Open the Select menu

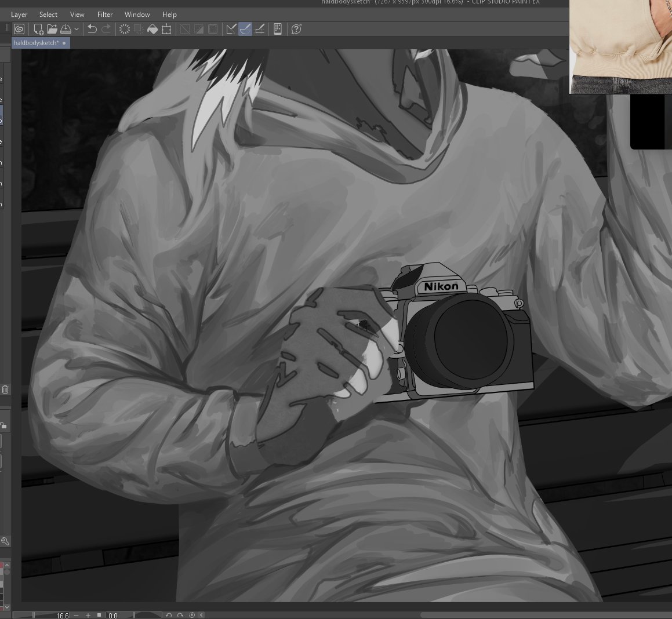point(49,14)
